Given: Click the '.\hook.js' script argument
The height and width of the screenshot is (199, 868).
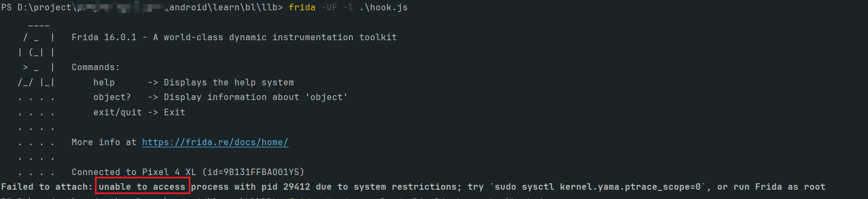Looking at the screenshot, I should coord(384,8).
